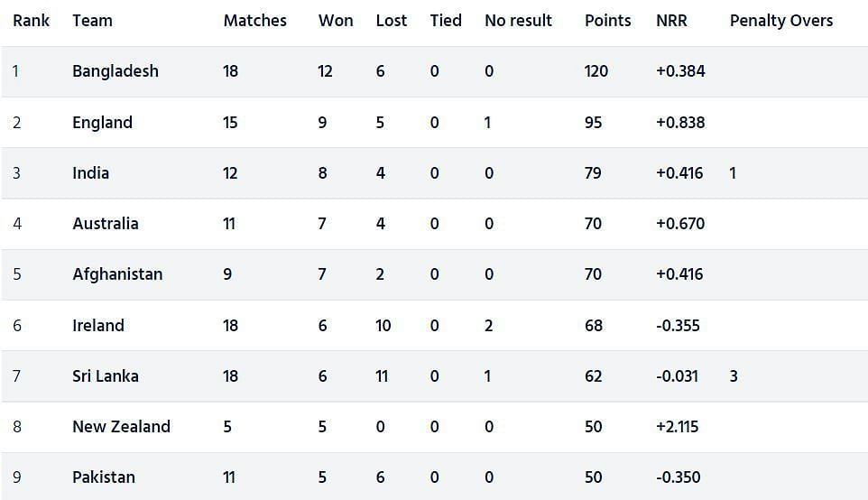Select New Zealand's +2.115 NRR value
Viewport: 868px width, 500px height.
click(677, 426)
